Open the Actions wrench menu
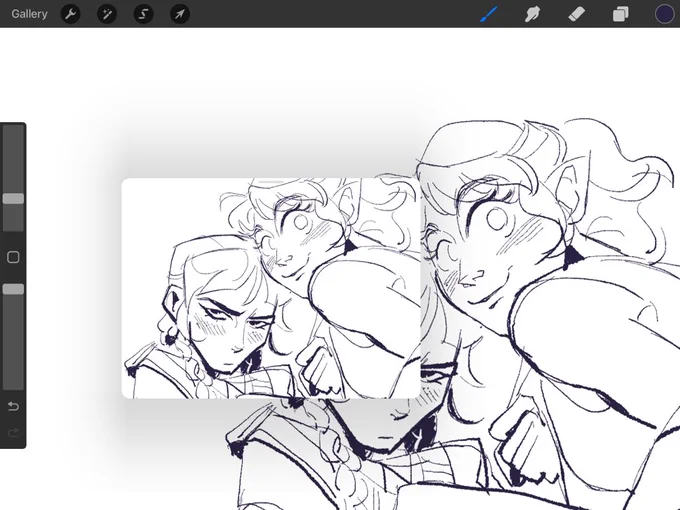 click(x=70, y=14)
